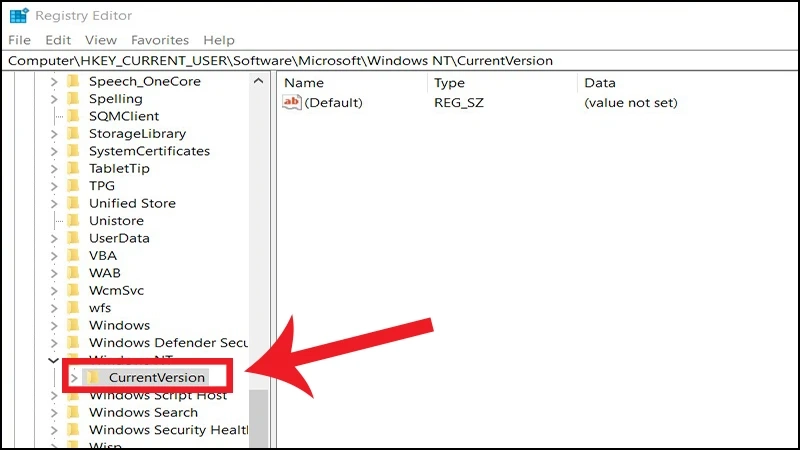Select the SQMClient folder icon
Image resolution: width=800 pixels, height=450 pixels.
[73, 116]
